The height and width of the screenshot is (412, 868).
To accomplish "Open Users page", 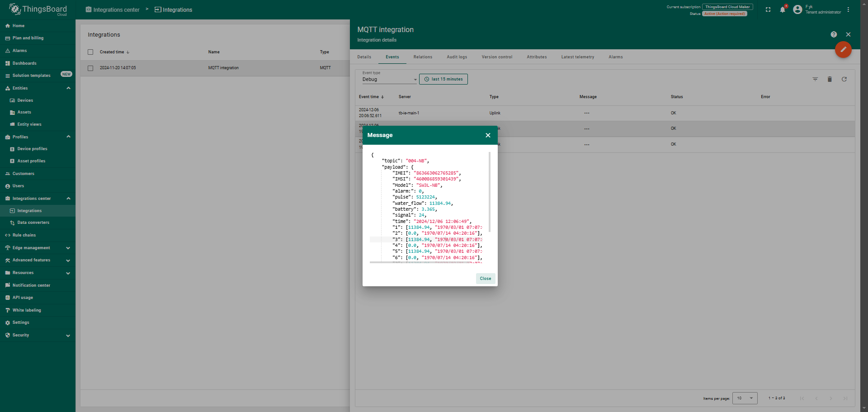I will 38,186.
